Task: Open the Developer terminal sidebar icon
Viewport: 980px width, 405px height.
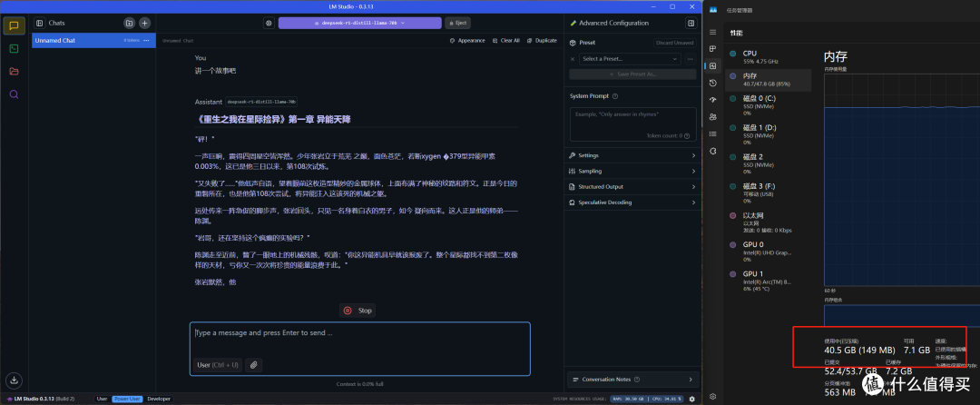Action: click(x=14, y=48)
